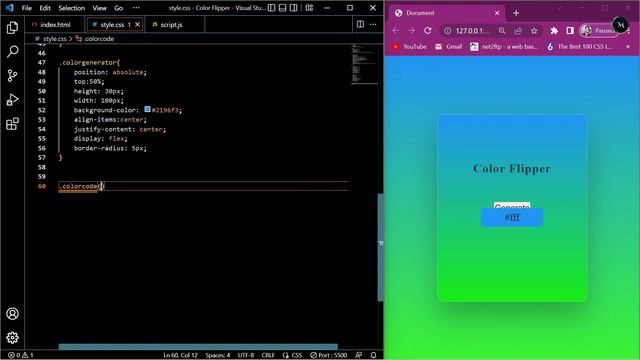The width and height of the screenshot is (640, 360).
Task: Toggle the Chrome side panel
Action: coord(570,31)
